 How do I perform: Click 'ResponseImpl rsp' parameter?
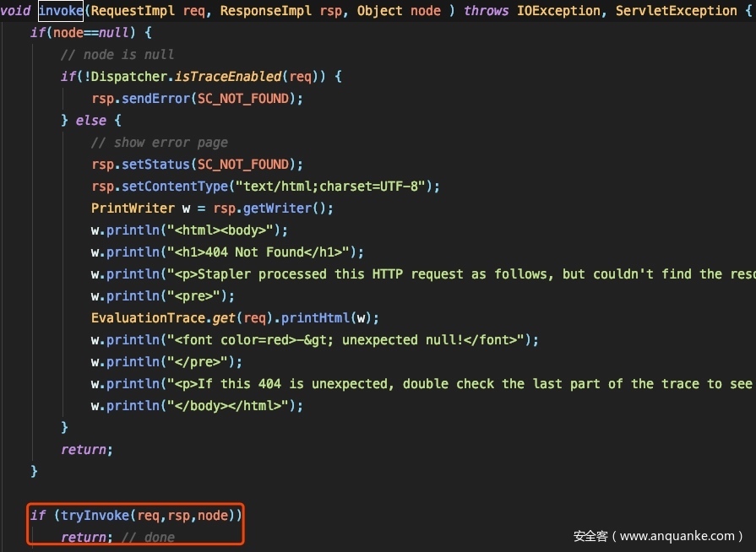pyautogui.click(x=280, y=11)
